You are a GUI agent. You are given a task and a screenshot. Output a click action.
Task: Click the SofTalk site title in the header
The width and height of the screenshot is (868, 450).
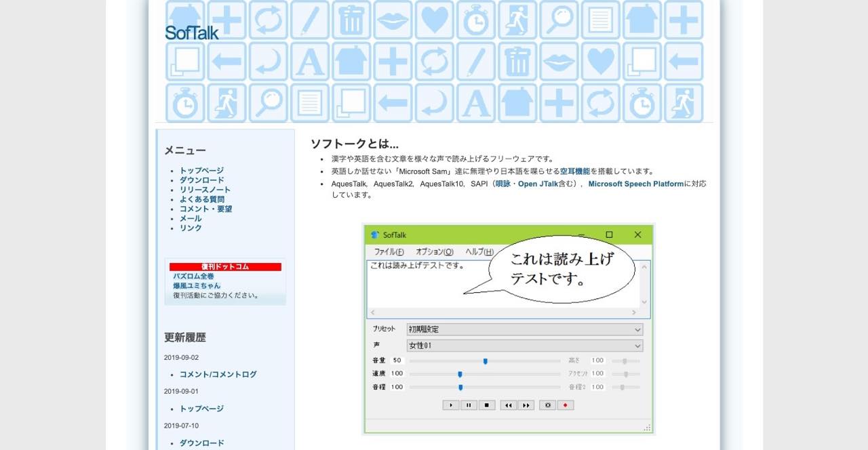point(192,33)
